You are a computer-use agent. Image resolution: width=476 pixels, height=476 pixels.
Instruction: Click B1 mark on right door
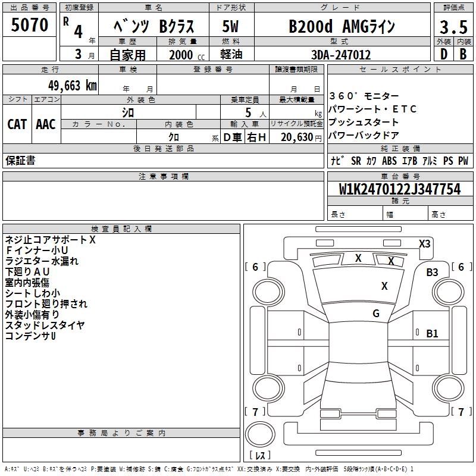tap(432, 334)
